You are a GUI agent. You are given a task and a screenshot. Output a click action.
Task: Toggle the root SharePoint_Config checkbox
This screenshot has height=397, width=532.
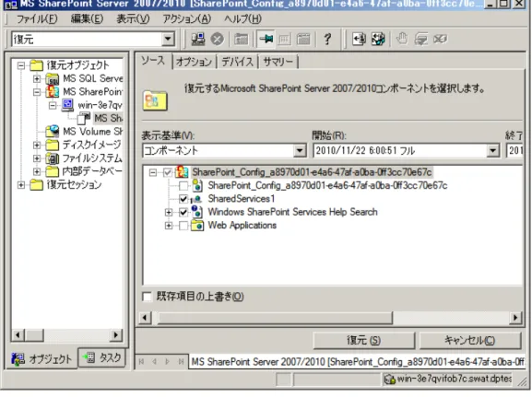(168, 172)
